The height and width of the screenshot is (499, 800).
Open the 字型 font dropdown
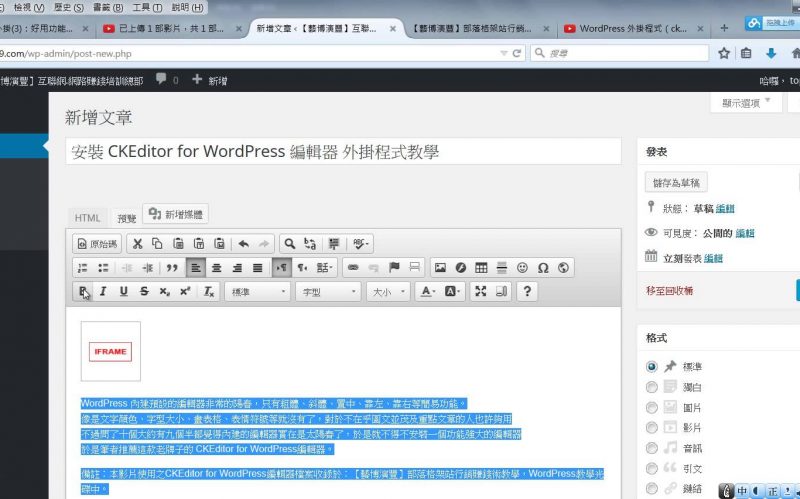pyautogui.click(x=327, y=291)
